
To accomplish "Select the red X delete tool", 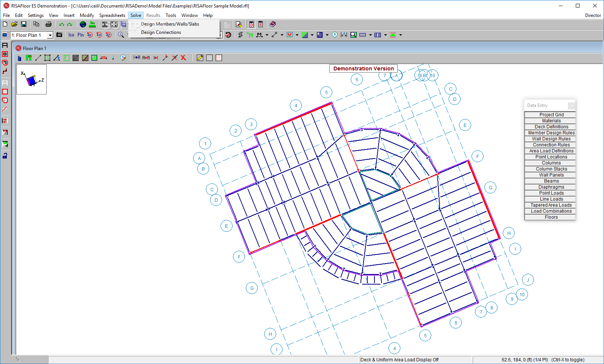I will coord(184,58).
